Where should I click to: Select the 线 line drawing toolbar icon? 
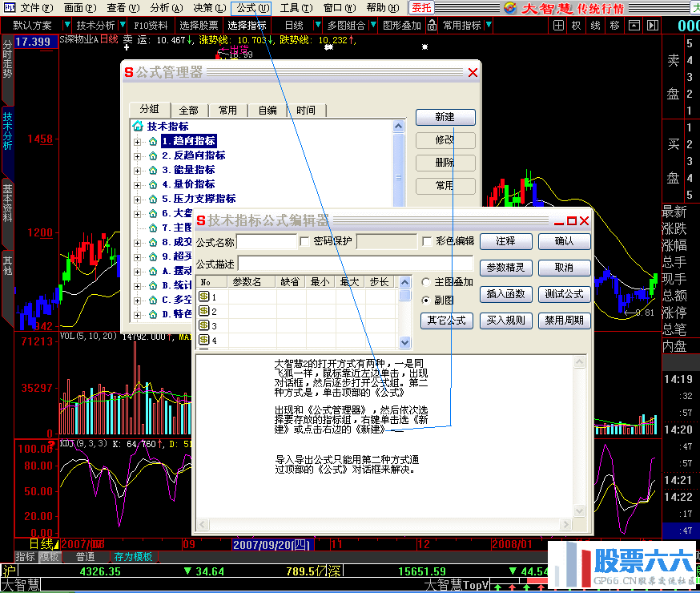click(596, 25)
